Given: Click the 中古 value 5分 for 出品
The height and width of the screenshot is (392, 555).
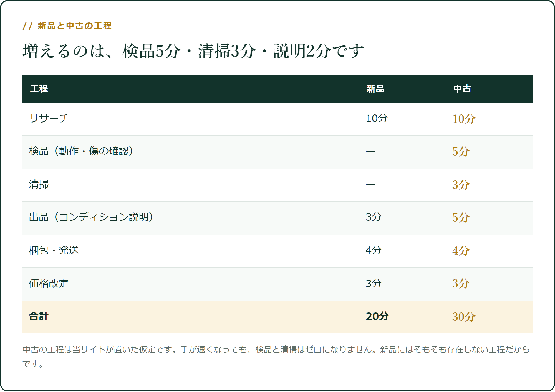Looking at the screenshot, I should coord(461,218).
